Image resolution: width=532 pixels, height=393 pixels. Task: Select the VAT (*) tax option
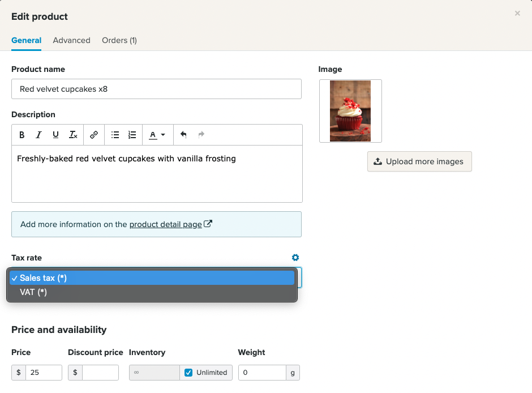(x=33, y=292)
